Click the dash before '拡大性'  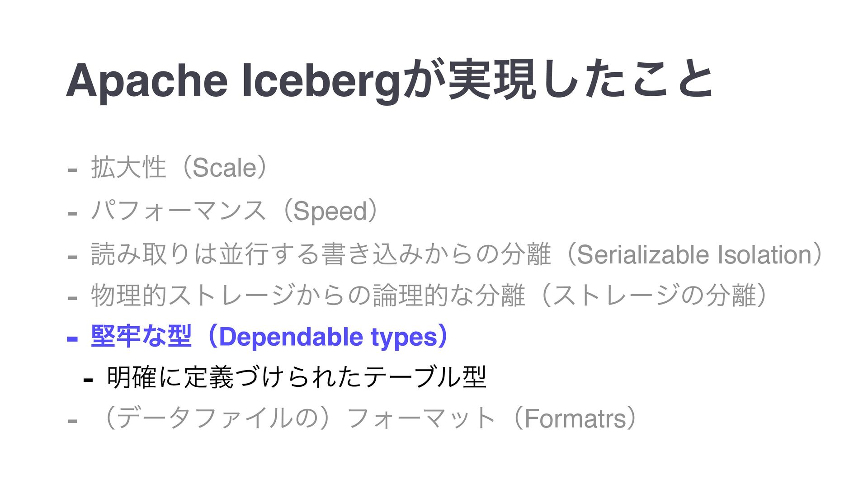(72, 170)
